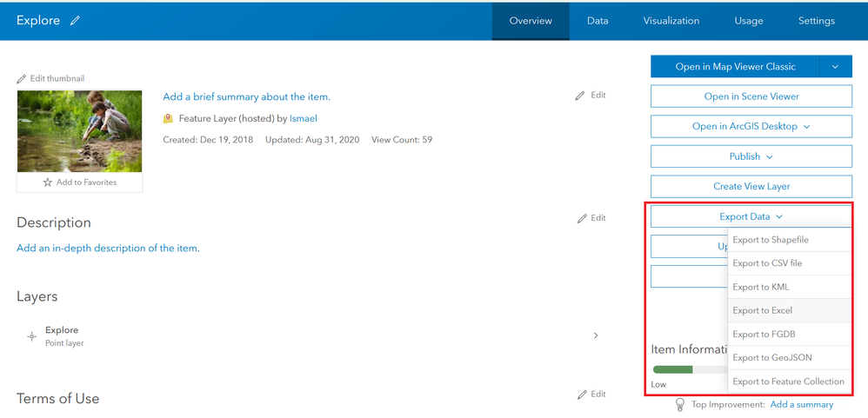The image size is (868, 418).
Task: Click the Edit pencil for the Description section
Action: click(x=582, y=219)
